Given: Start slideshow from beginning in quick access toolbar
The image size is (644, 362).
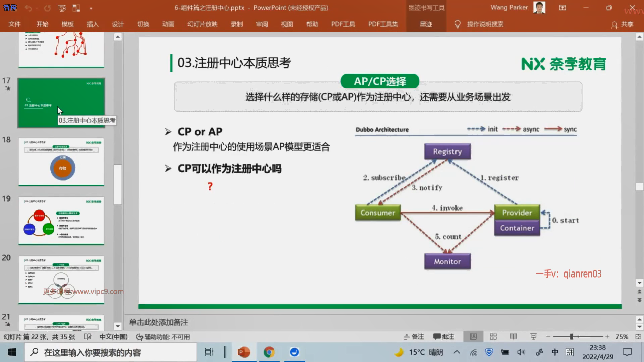Looking at the screenshot, I should pyautogui.click(x=62, y=8).
